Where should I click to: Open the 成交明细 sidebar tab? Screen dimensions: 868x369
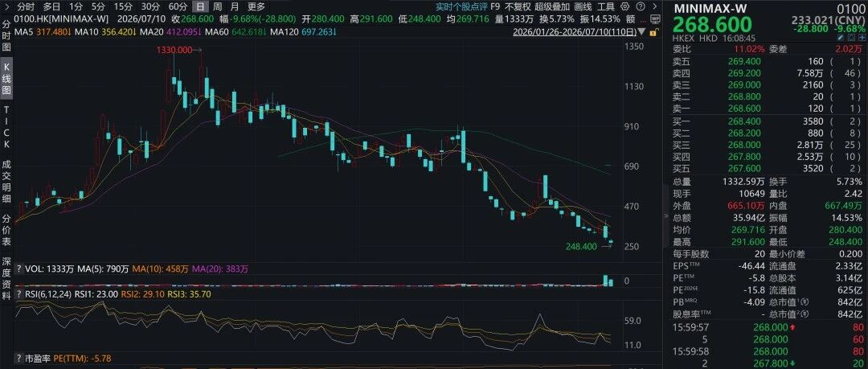(x=6, y=180)
